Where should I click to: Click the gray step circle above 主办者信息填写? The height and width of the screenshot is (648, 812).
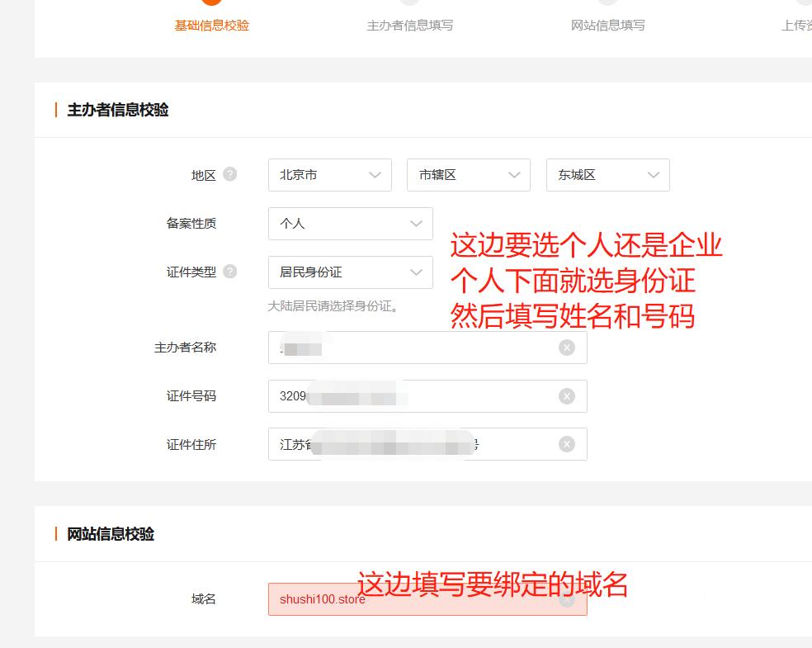[x=410, y=2]
